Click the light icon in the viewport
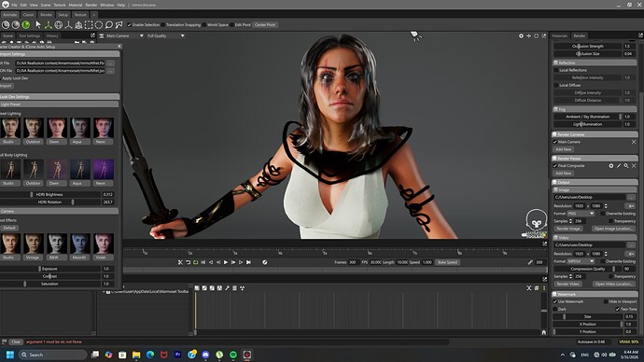This screenshot has height=362, width=644. (415, 35)
